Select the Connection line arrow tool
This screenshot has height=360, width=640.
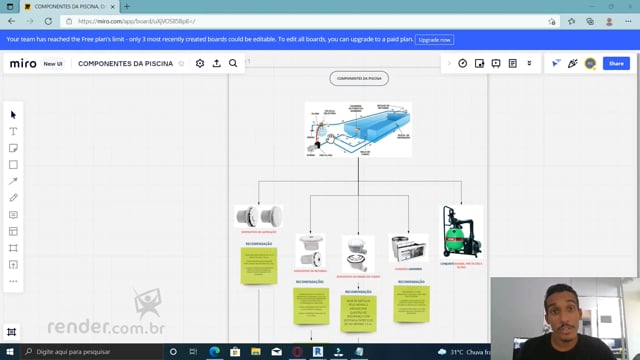(x=13, y=181)
